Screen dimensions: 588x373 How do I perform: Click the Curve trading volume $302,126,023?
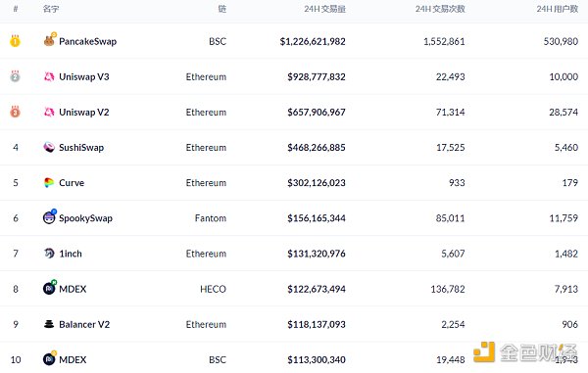(x=317, y=183)
